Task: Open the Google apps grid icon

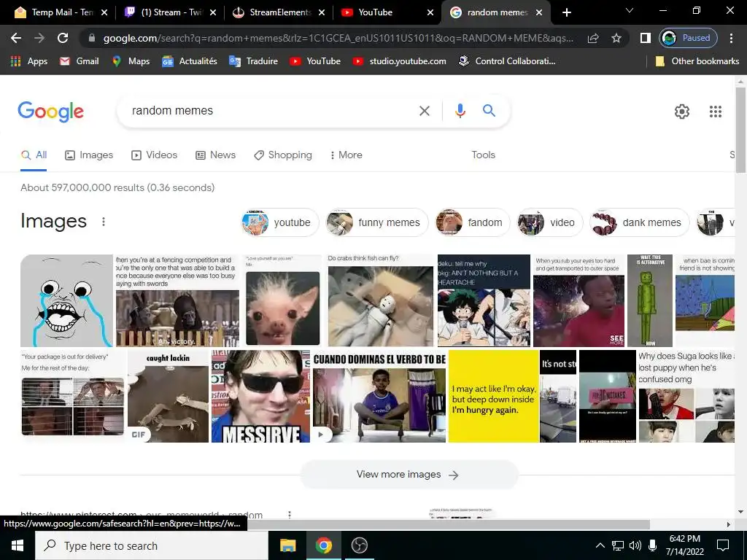Action: tap(715, 112)
